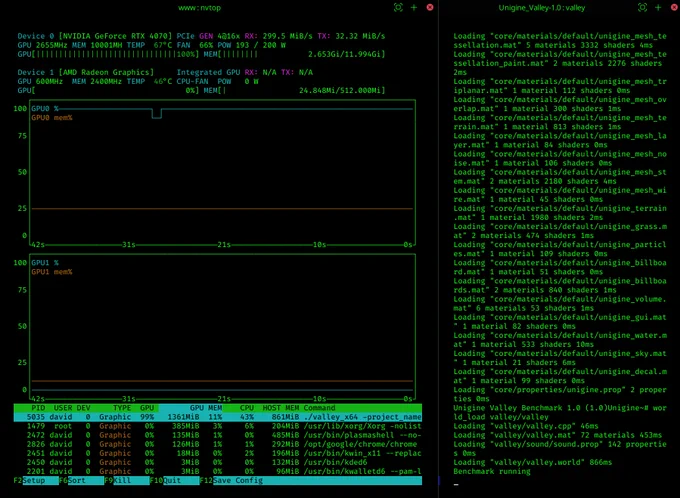Click the Loading valley/valley.world 866ms line

pos(533,462)
